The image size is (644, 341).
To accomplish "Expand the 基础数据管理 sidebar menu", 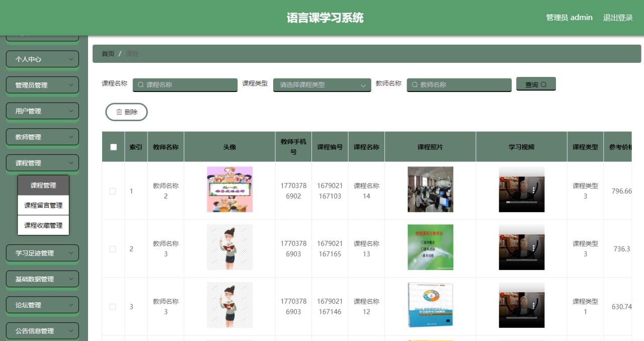I will [x=42, y=279].
